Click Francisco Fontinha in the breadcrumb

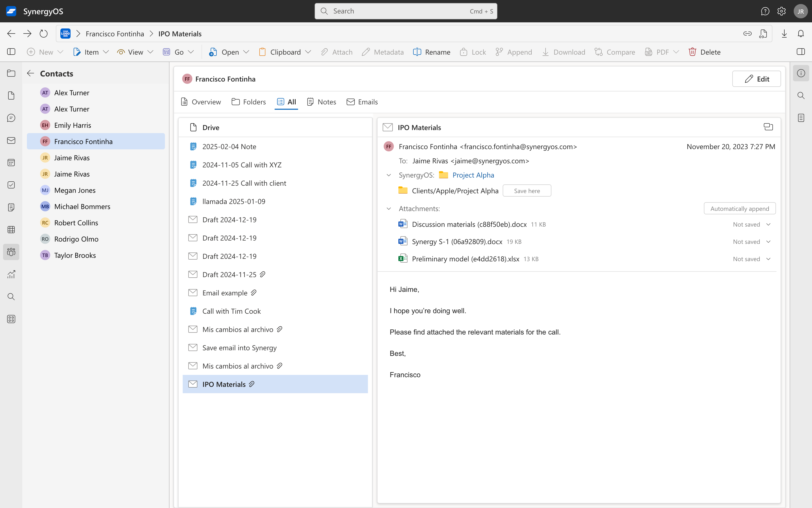point(115,34)
